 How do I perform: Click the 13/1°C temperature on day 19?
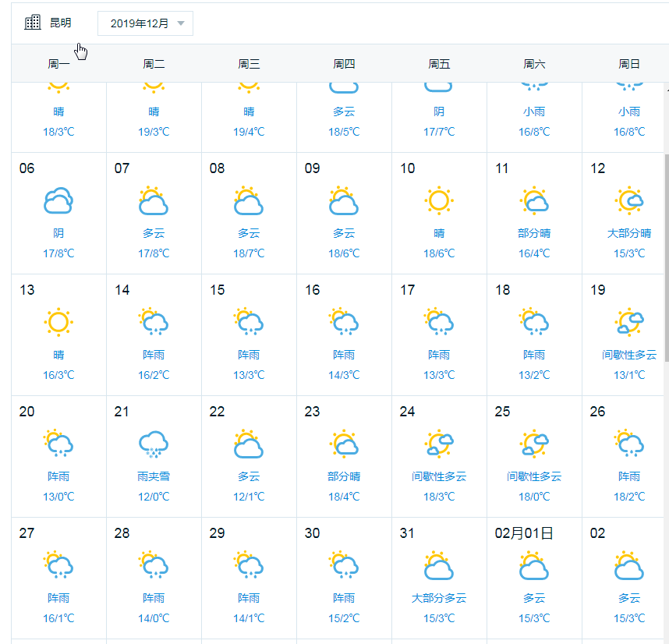(629, 375)
